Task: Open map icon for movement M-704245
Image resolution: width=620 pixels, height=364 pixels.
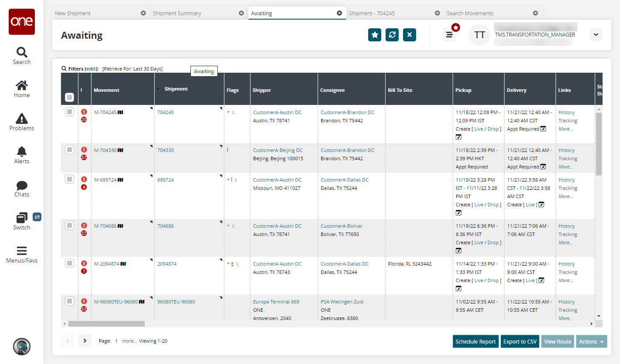Action: [x=121, y=112]
